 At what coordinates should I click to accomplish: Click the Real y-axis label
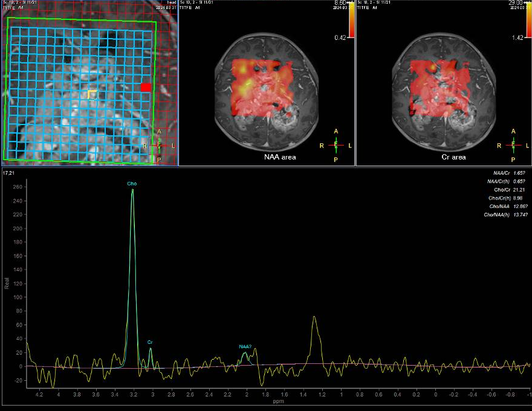pyautogui.click(x=7, y=283)
